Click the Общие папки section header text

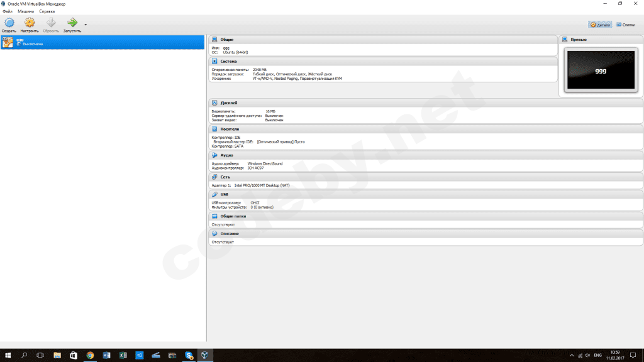(233, 216)
